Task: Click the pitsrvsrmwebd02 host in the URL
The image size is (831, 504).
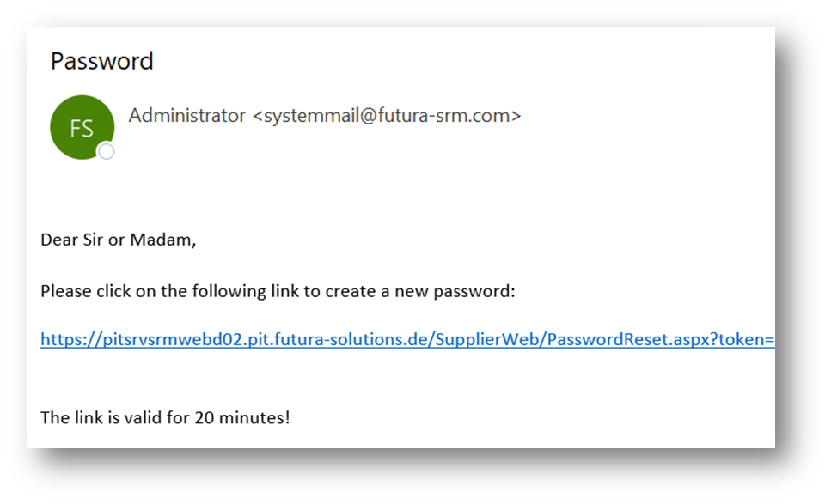Action: [155, 339]
